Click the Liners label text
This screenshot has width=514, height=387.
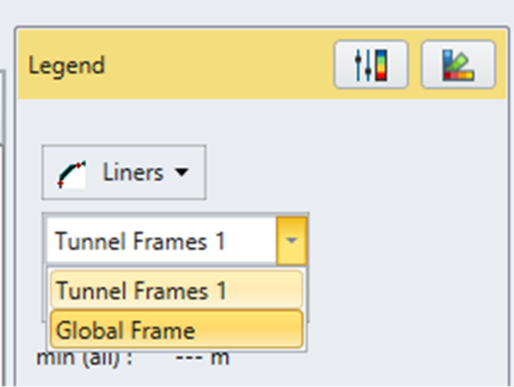[x=133, y=172]
